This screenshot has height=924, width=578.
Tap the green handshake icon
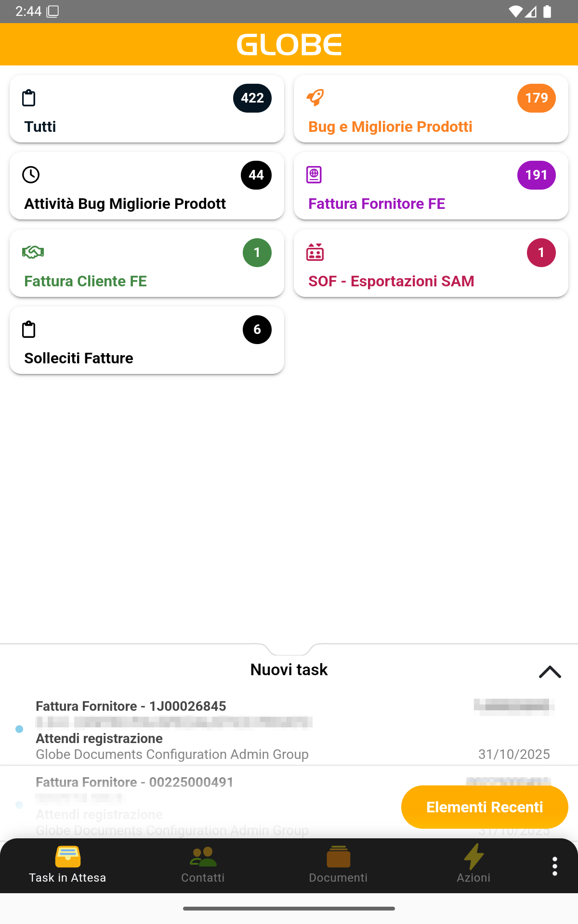point(33,252)
